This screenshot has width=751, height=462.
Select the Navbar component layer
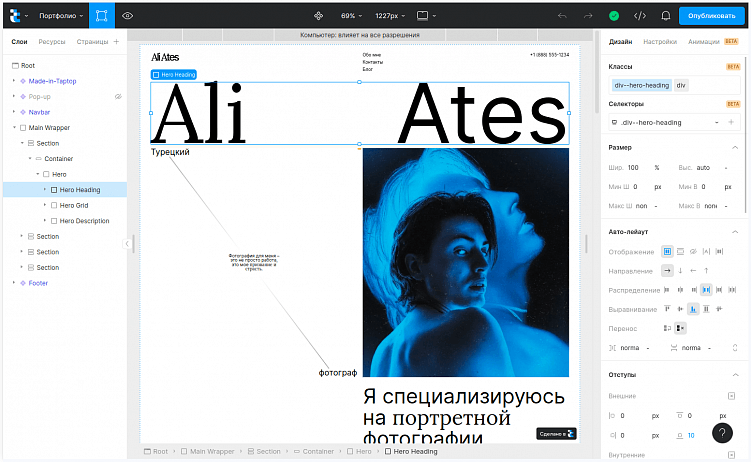[x=39, y=112]
